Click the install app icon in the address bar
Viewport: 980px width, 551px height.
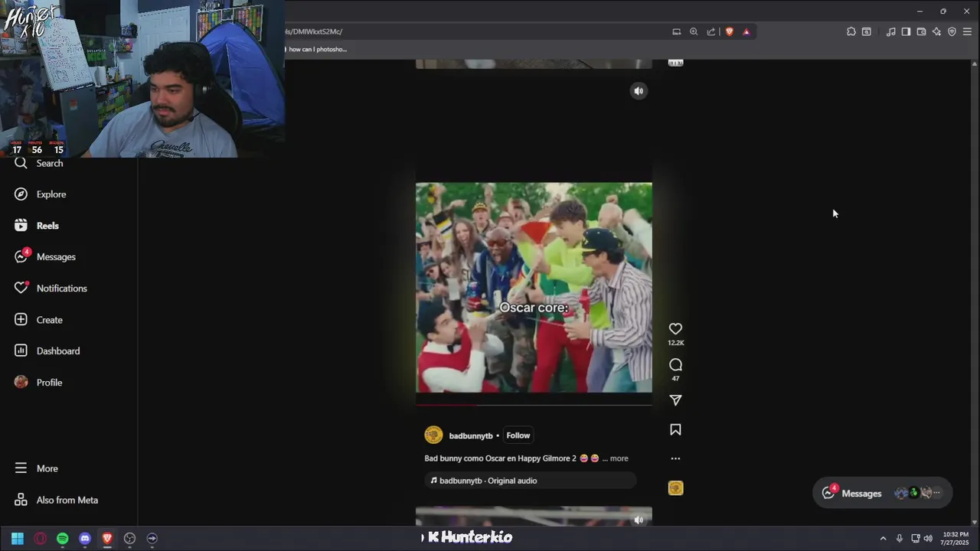point(676,31)
